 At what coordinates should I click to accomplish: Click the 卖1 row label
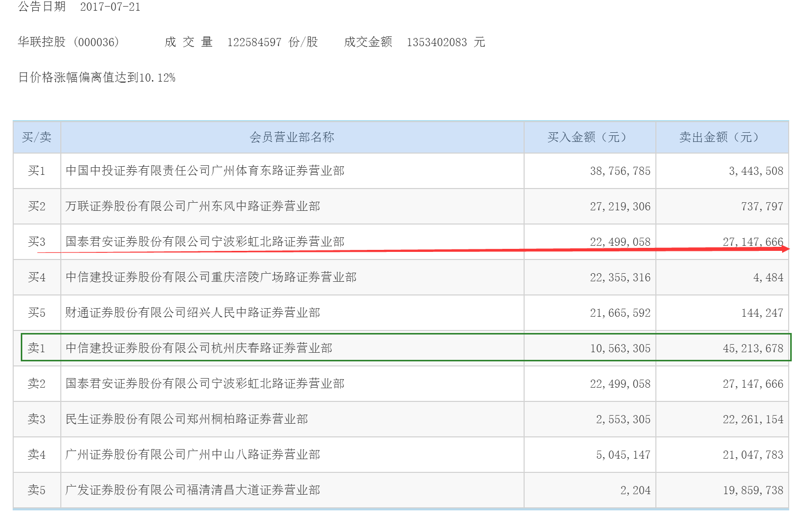point(36,348)
